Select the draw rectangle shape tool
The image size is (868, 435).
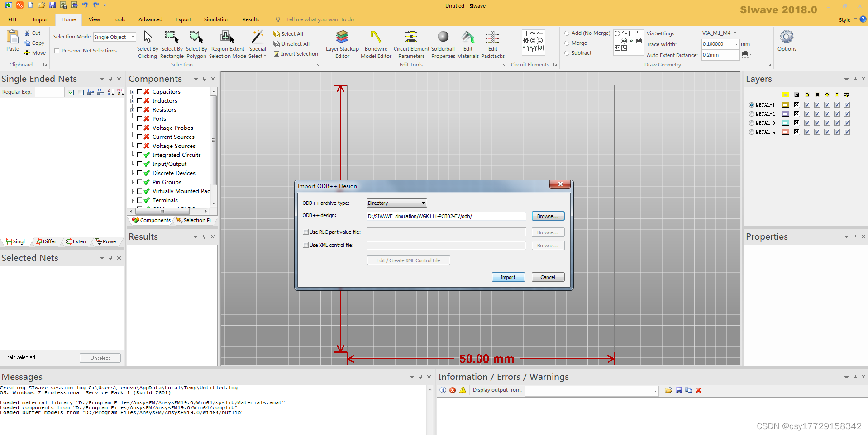(x=632, y=33)
